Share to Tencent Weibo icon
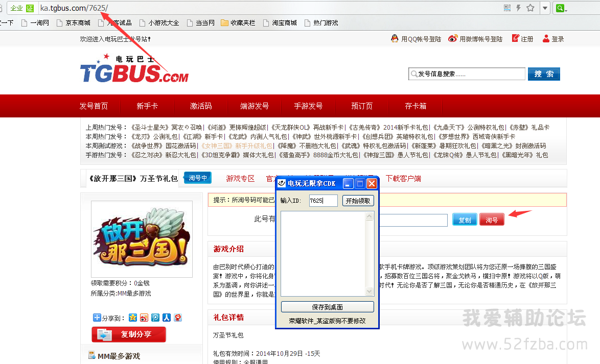This screenshot has height=364, width=600. point(155,318)
